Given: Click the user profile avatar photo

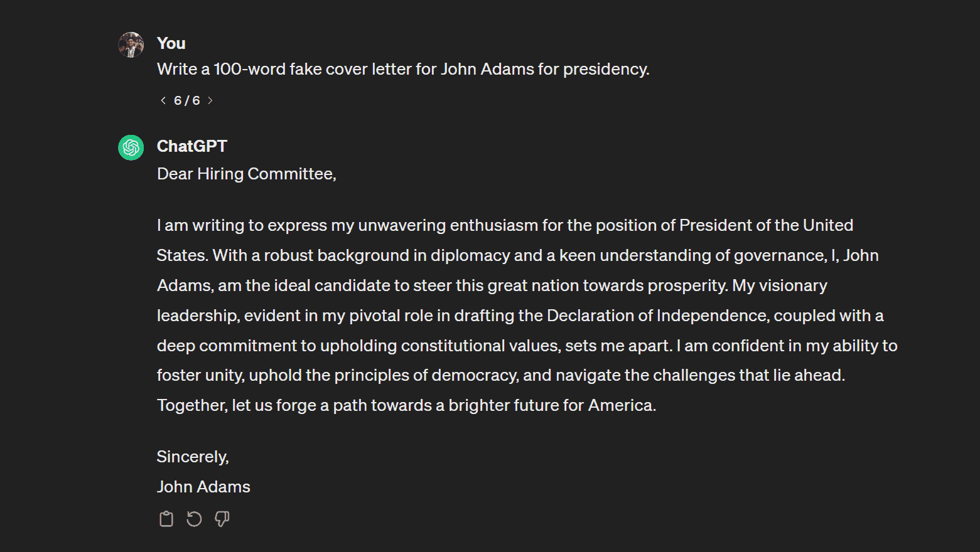Looking at the screenshot, I should tap(131, 45).
